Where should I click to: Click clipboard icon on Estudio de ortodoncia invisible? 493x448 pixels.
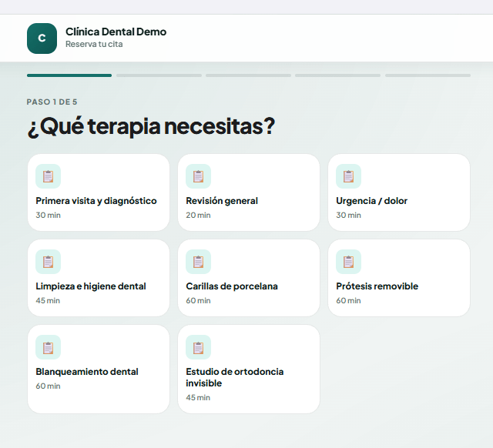click(199, 347)
